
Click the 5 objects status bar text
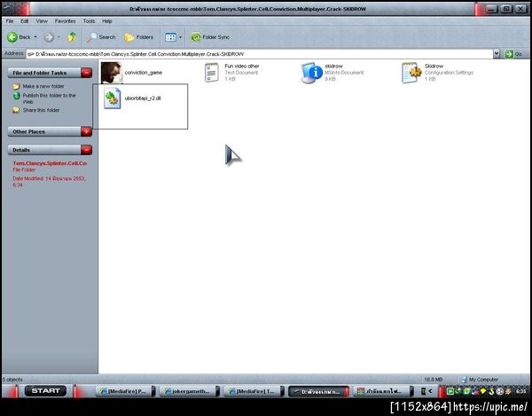[x=12, y=380]
